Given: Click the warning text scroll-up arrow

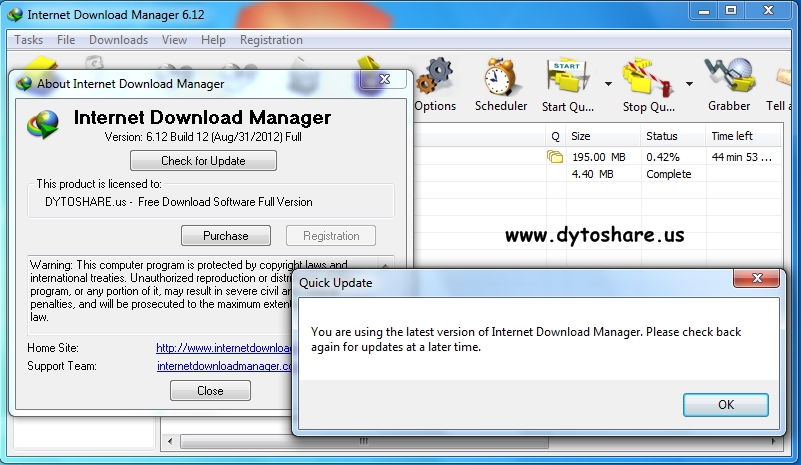Looking at the screenshot, I should tap(386, 265).
